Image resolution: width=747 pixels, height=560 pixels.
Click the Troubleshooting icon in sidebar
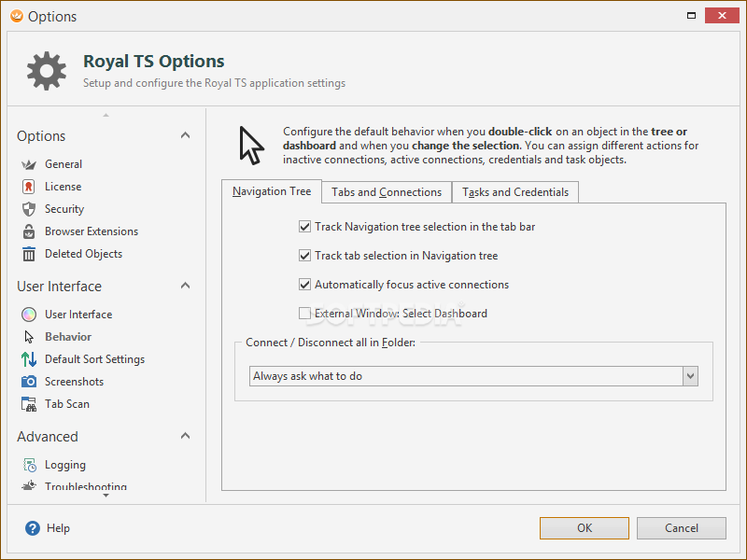point(29,485)
